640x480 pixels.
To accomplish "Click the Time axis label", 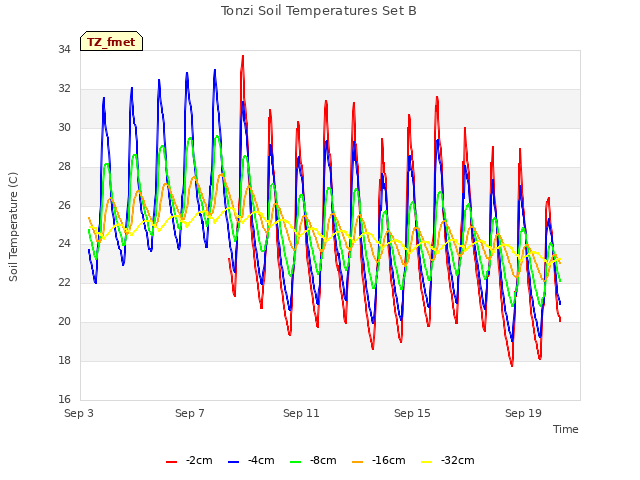I will point(565,429).
